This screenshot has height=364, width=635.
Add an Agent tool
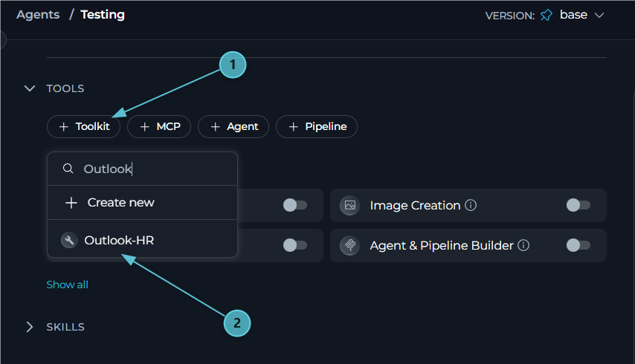coord(233,126)
